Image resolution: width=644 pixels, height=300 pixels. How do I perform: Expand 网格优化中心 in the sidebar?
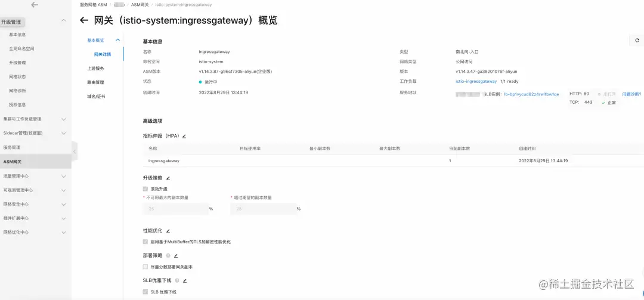[x=63, y=232]
